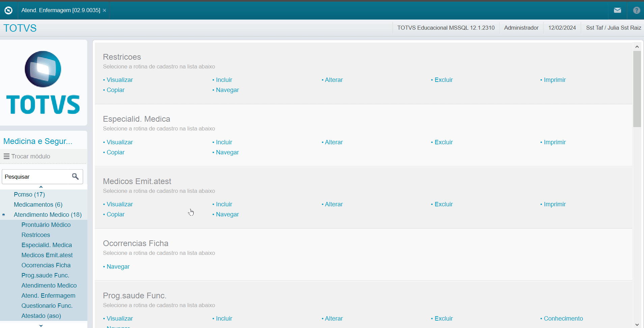Open the help question mark icon

coord(637,10)
